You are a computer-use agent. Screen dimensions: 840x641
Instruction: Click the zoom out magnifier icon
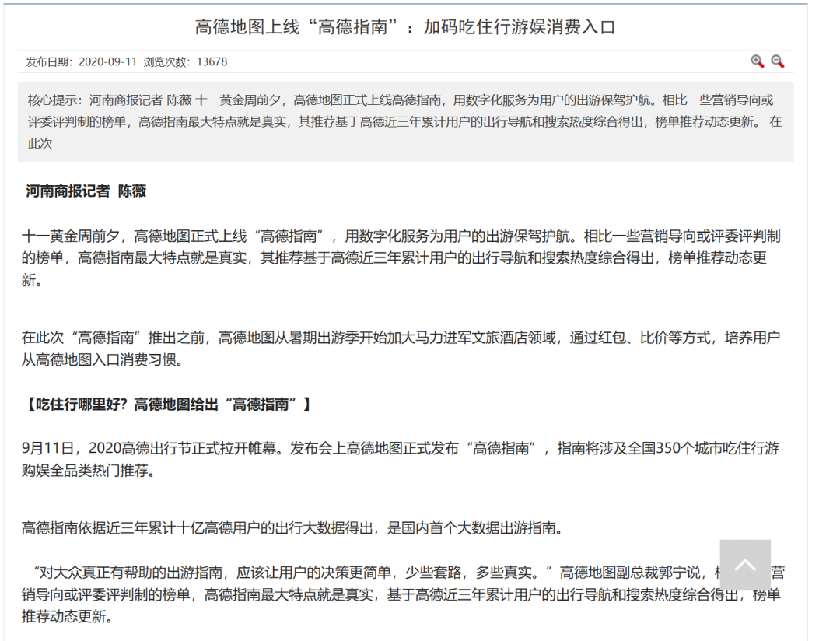[x=777, y=61]
